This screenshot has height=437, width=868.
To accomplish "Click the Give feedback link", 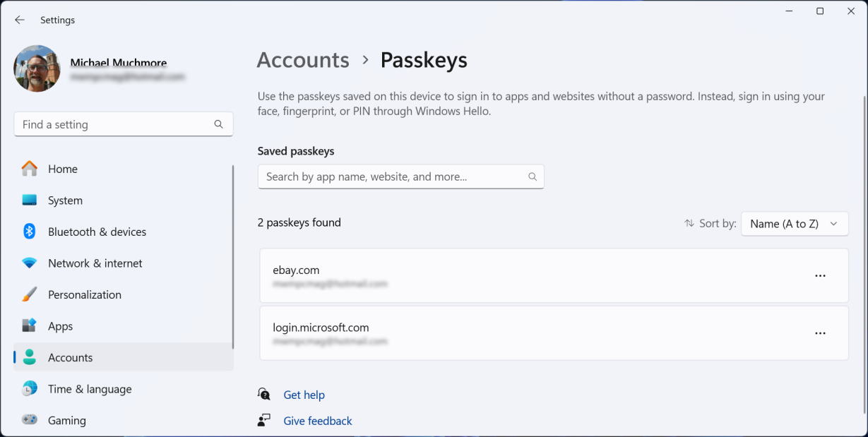I will (317, 421).
